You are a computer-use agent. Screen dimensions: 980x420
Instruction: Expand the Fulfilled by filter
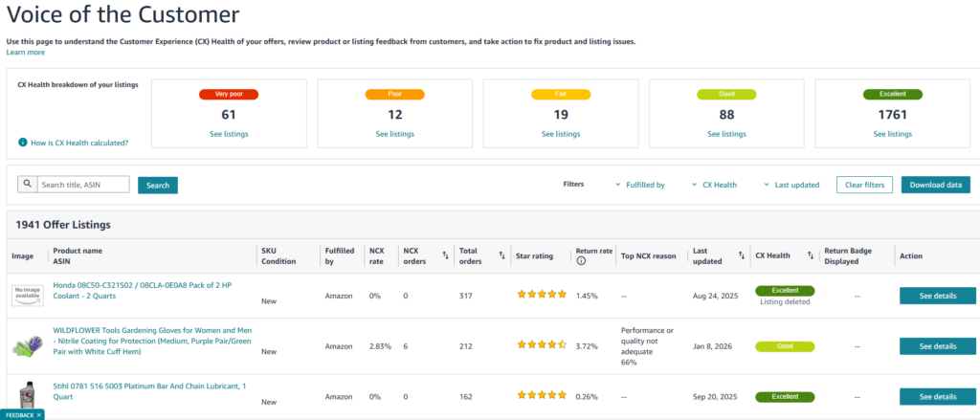(x=640, y=185)
